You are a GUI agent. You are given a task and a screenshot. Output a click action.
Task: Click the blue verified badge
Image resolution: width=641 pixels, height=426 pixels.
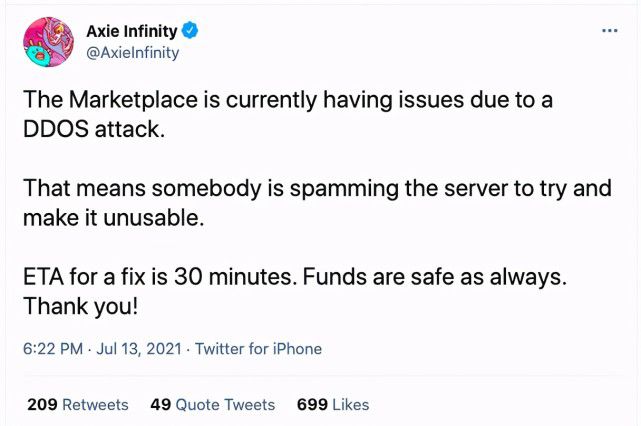(x=190, y=31)
